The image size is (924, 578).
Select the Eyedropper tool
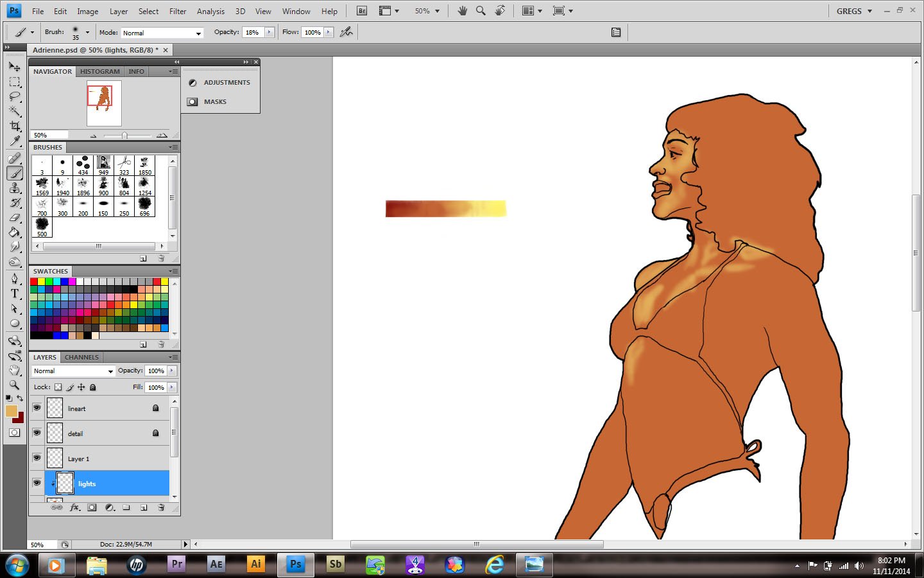15,141
